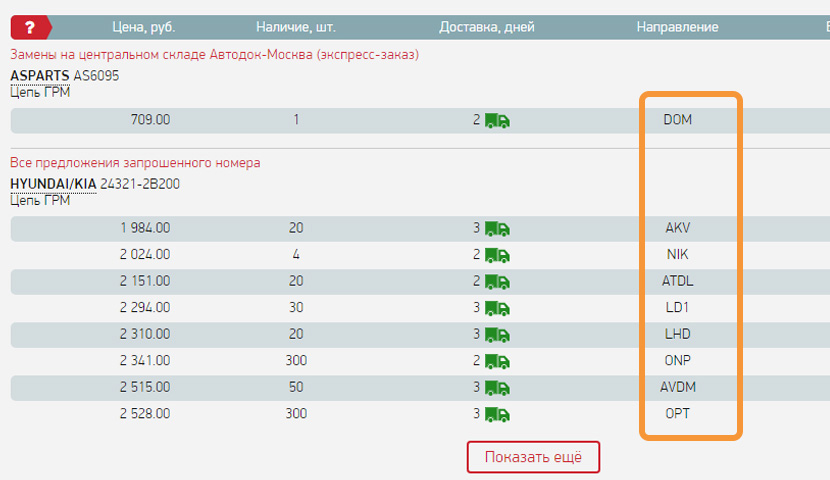
Task: Click the red question mark help icon
Action: [28, 27]
